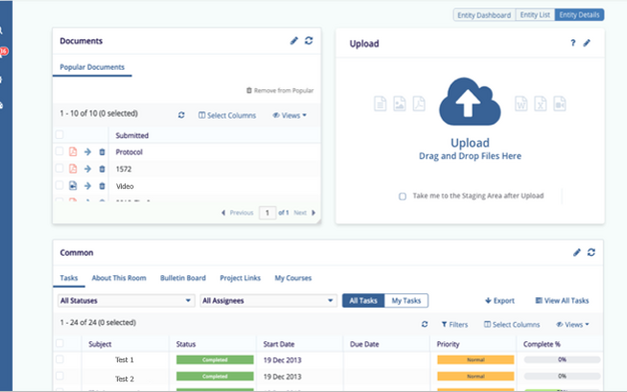The height and width of the screenshot is (392, 627).
Task: Go to previous documents page arrow
Action: click(224, 213)
